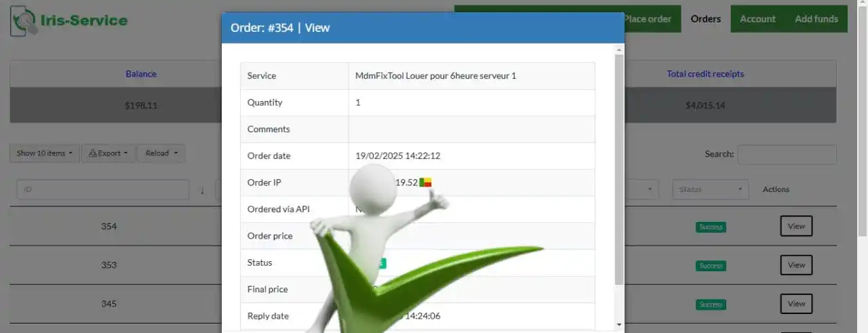The width and height of the screenshot is (868, 333).
Task: Click the Actions column header
Action: (776, 189)
